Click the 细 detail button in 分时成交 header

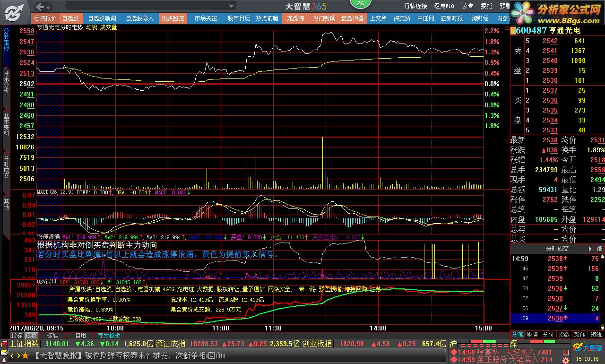(x=599, y=249)
